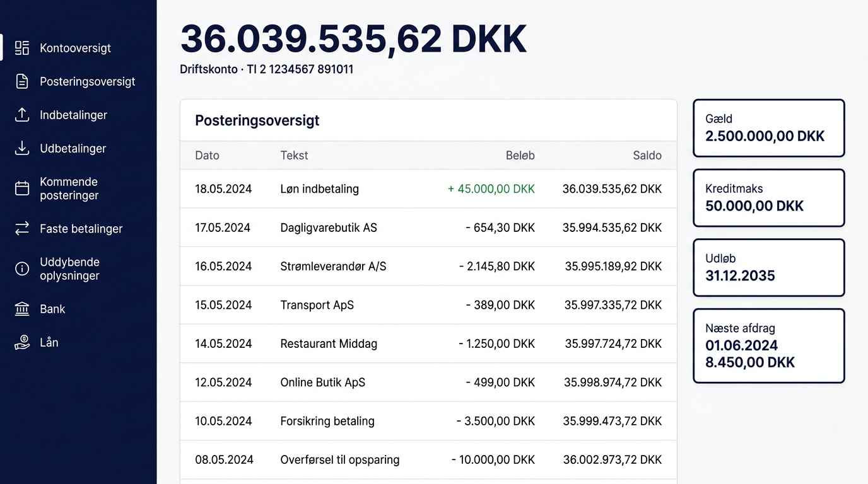Select the Dagligvarebutik AS transaction
Viewport: 868px width, 484px height.
point(428,228)
